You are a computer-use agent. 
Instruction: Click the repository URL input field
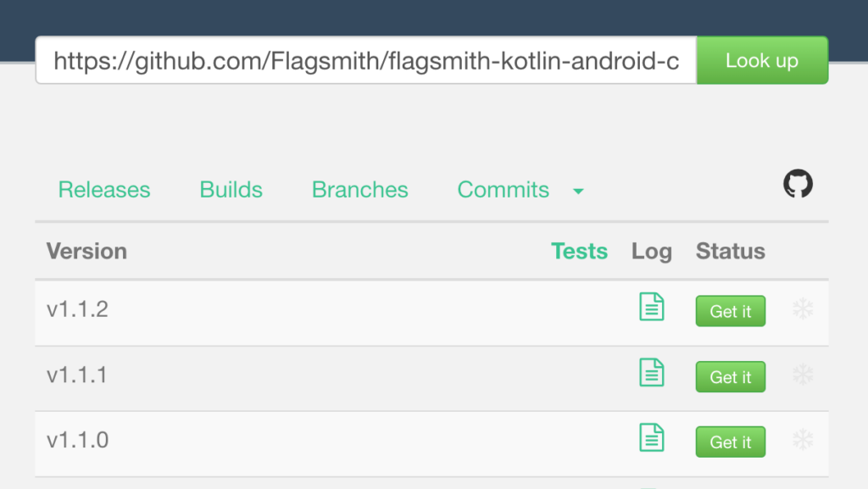(364, 59)
